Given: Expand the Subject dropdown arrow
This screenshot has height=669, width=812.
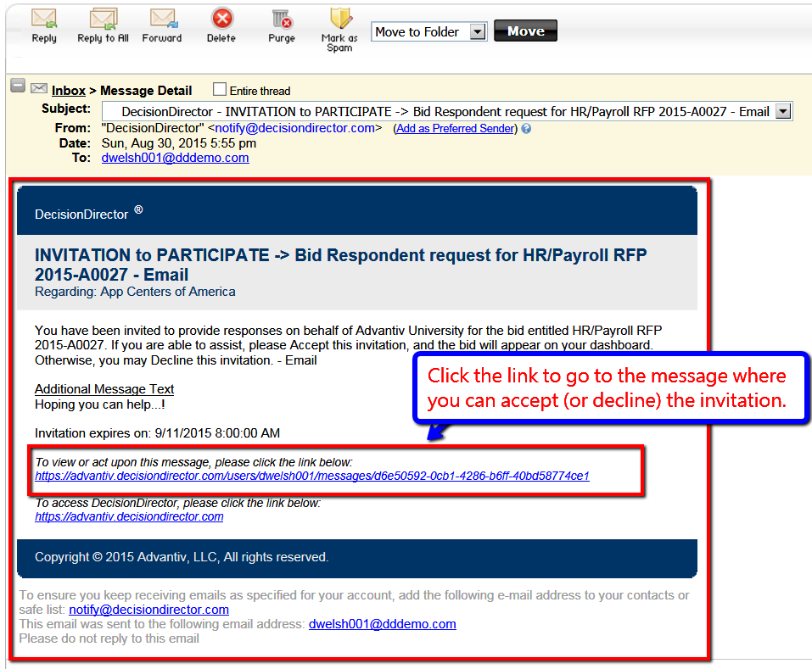Looking at the screenshot, I should pos(783,111).
